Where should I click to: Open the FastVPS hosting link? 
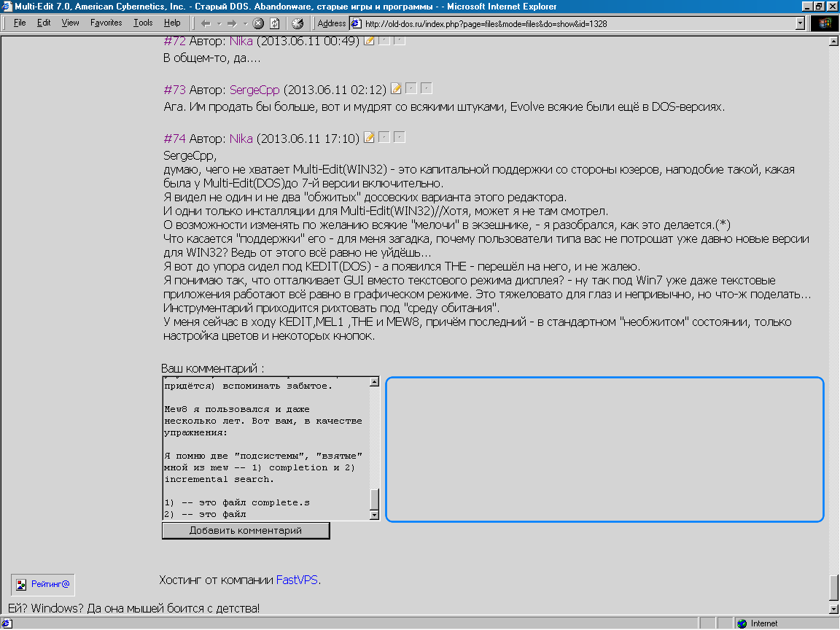click(297, 580)
